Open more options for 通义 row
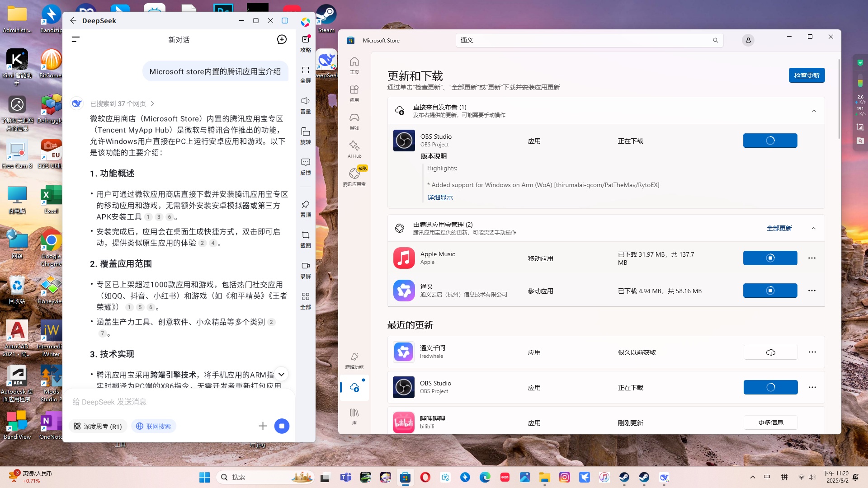This screenshot has height=488, width=868. [x=812, y=291]
